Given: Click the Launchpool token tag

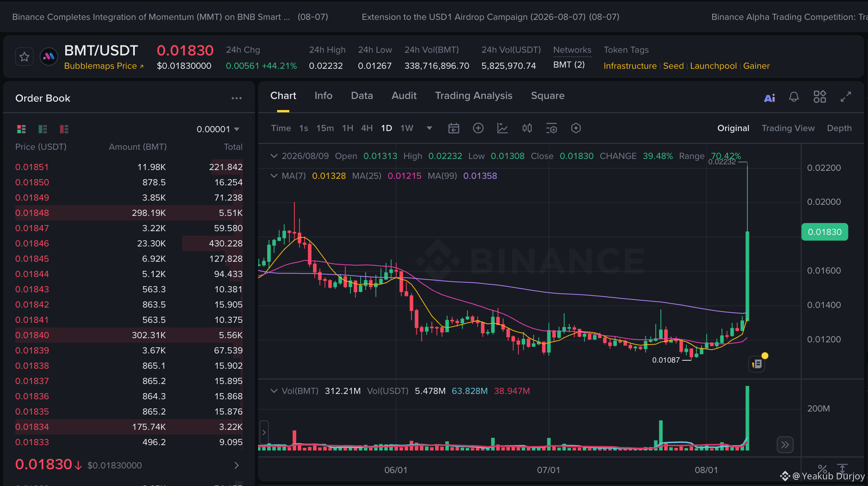Looking at the screenshot, I should click(x=713, y=66).
